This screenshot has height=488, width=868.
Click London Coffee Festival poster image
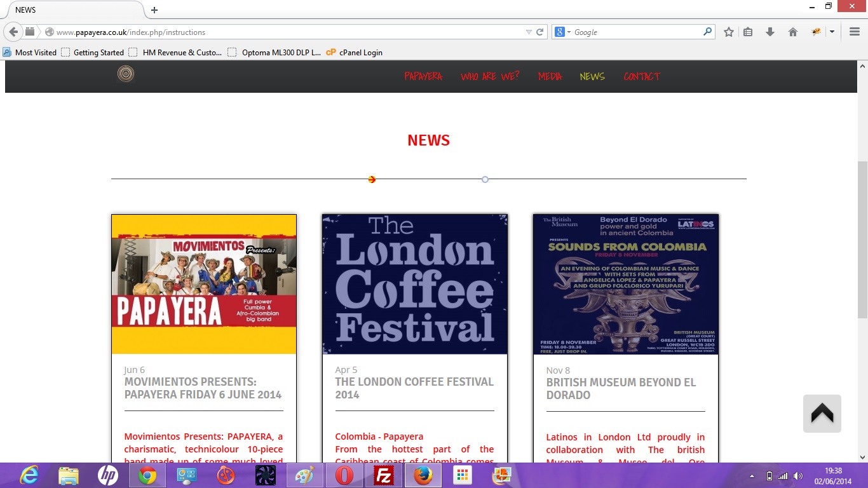pos(415,284)
